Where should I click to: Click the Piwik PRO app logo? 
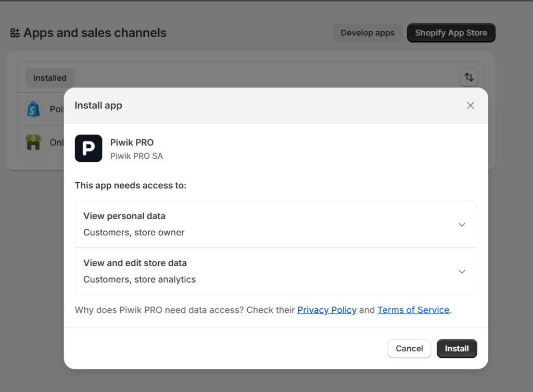coord(88,148)
